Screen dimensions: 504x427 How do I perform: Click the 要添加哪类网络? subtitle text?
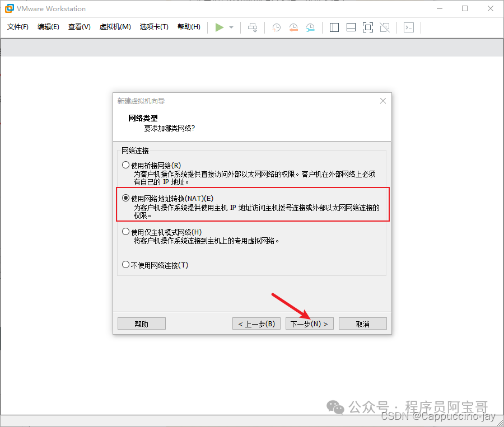[169, 128]
